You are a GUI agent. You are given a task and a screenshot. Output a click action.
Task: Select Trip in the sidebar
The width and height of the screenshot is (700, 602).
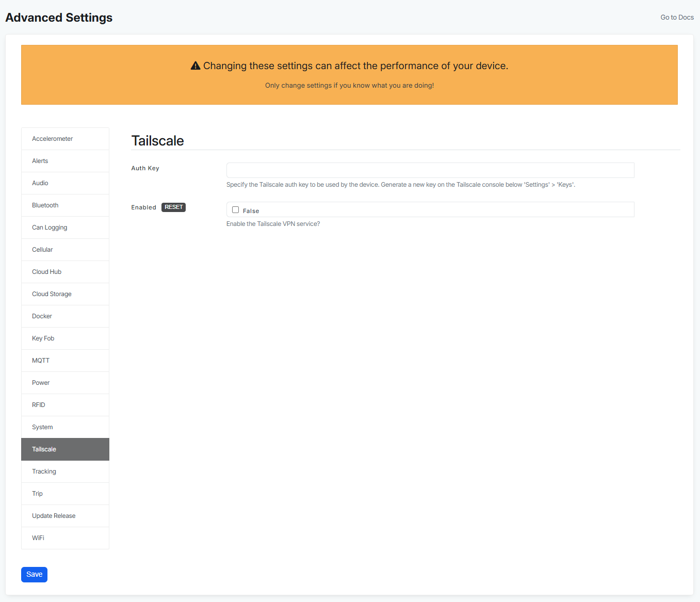65,494
